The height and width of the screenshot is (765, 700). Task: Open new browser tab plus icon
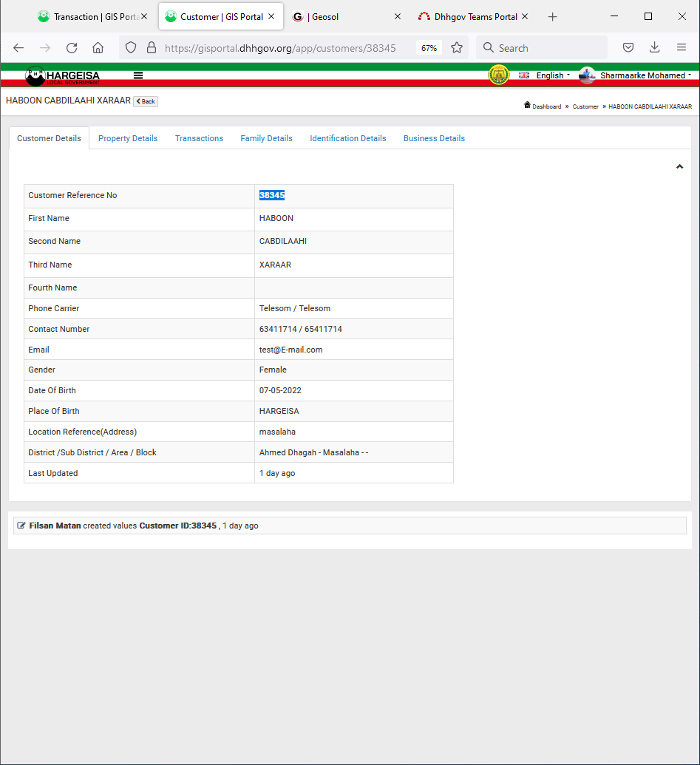pyautogui.click(x=552, y=17)
